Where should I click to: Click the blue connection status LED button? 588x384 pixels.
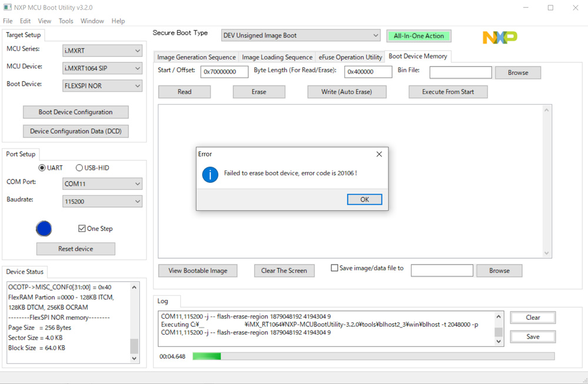44,229
